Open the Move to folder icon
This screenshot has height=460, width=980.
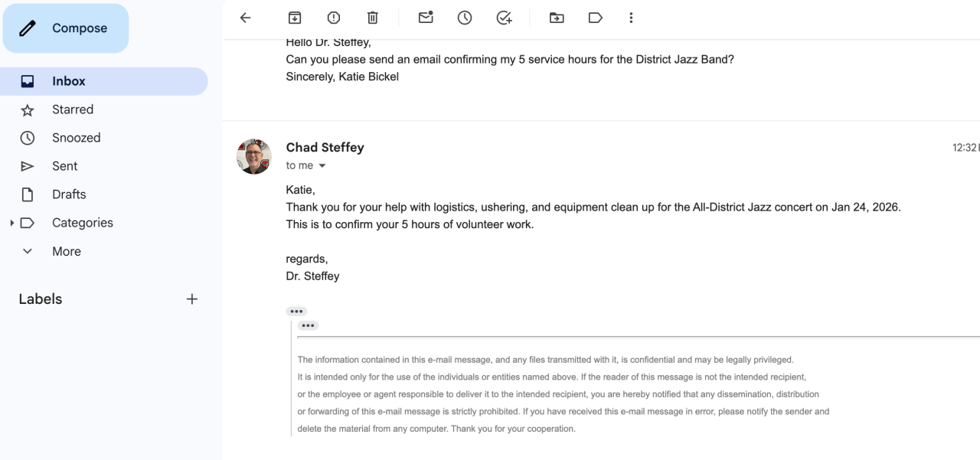tap(557, 18)
